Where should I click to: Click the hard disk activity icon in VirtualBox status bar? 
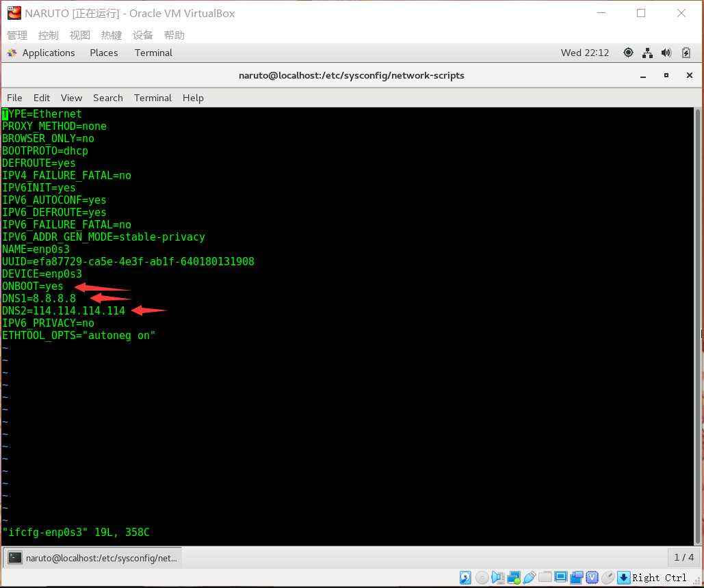click(x=465, y=577)
